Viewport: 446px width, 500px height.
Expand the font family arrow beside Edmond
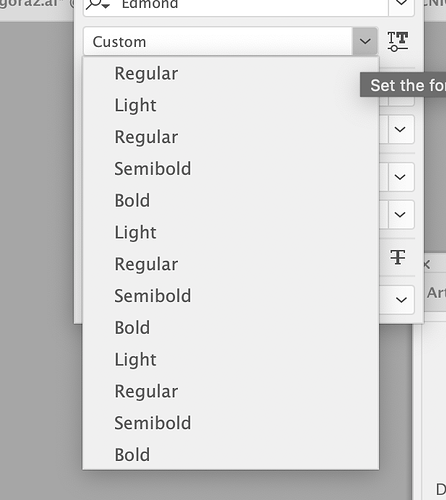(401, 4)
